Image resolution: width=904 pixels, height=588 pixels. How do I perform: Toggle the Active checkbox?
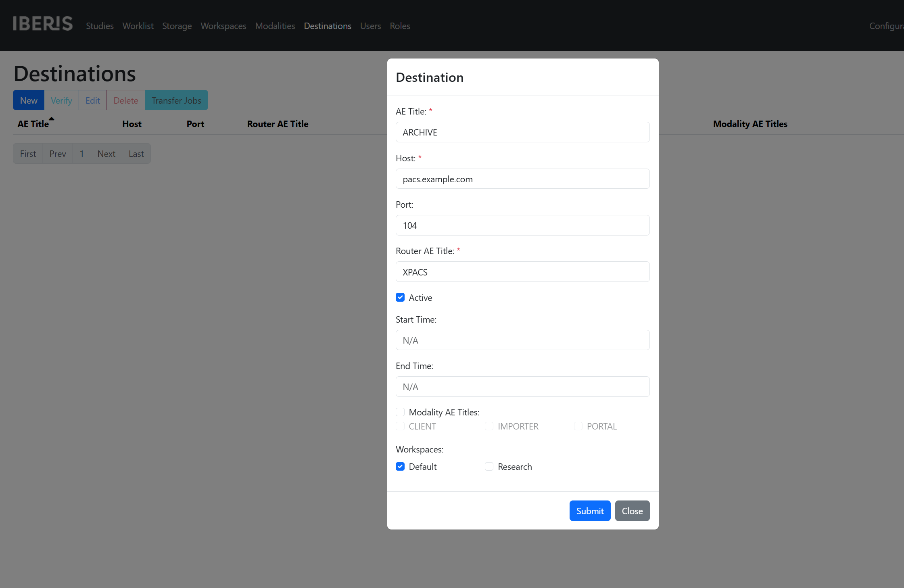[400, 297]
